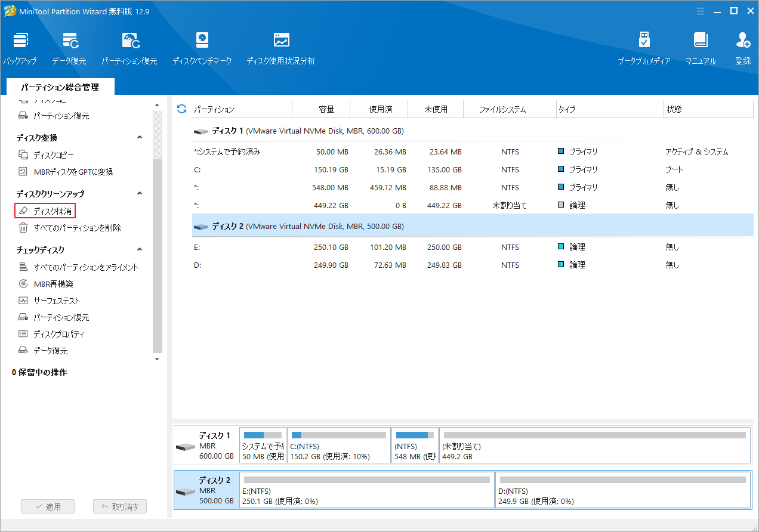Select the 449.22 GB 未割り当て row
This screenshot has width=759, height=532.
pos(472,205)
